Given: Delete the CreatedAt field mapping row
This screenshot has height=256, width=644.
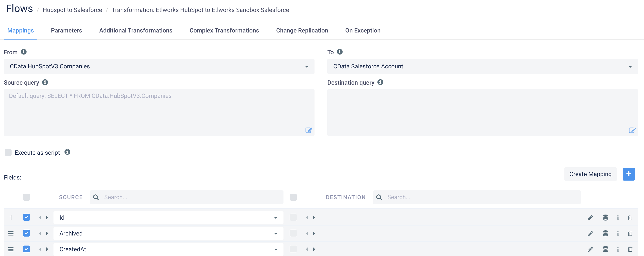Looking at the screenshot, I should click(630, 249).
